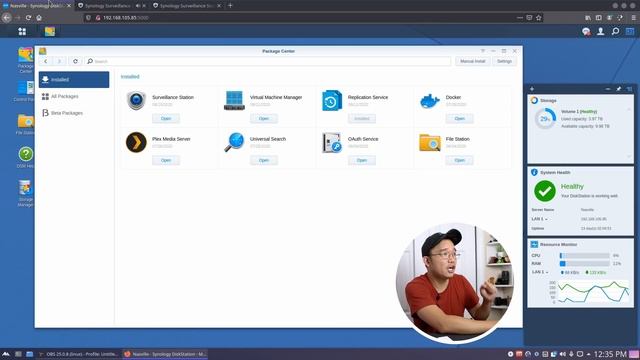
Task: Open the DSM notifications chat bubble icon
Action: pos(586,31)
